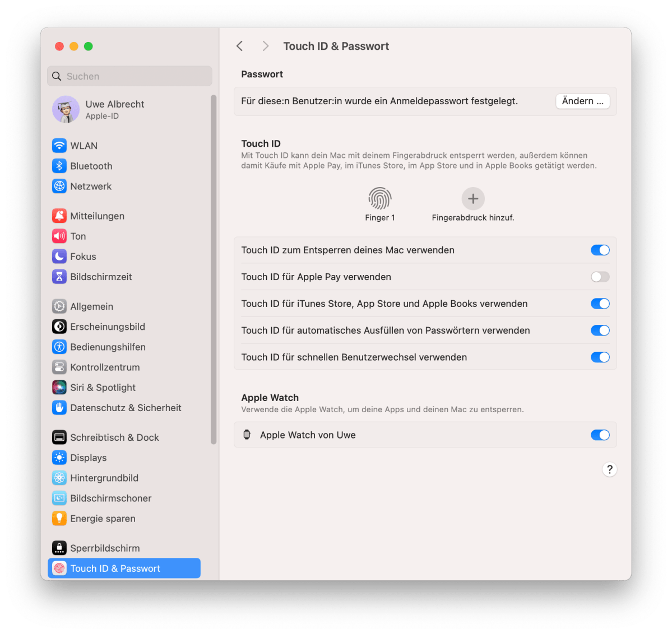
Task: Click the Ändern button to change password
Action: point(582,101)
